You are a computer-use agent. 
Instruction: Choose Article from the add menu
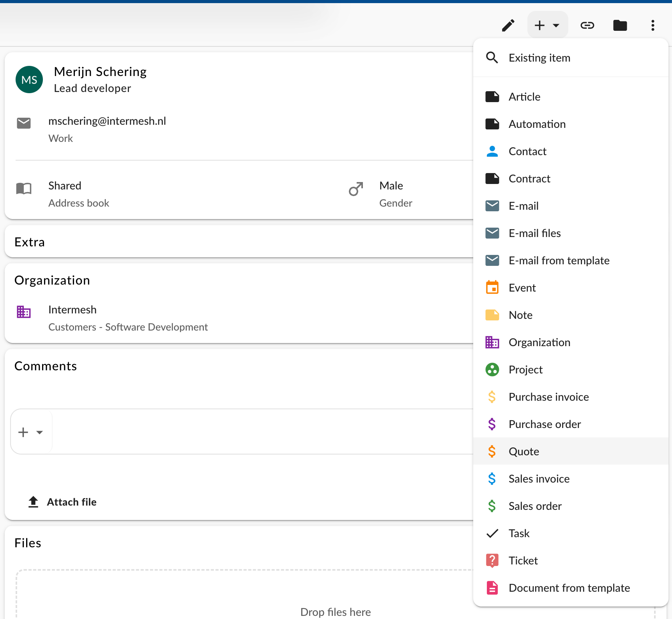tap(571, 97)
